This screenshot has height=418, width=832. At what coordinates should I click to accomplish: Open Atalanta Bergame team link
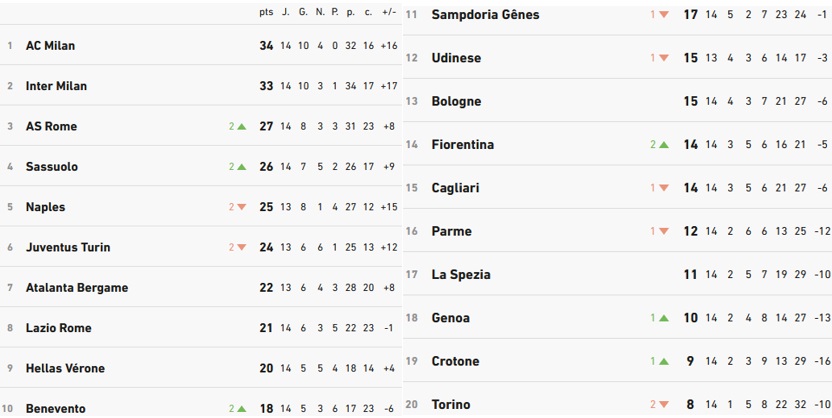tap(76, 288)
